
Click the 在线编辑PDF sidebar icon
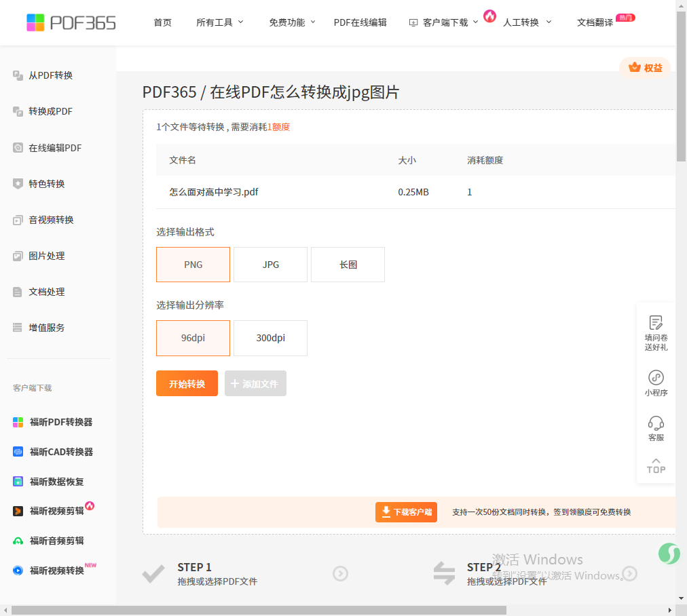tap(18, 147)
